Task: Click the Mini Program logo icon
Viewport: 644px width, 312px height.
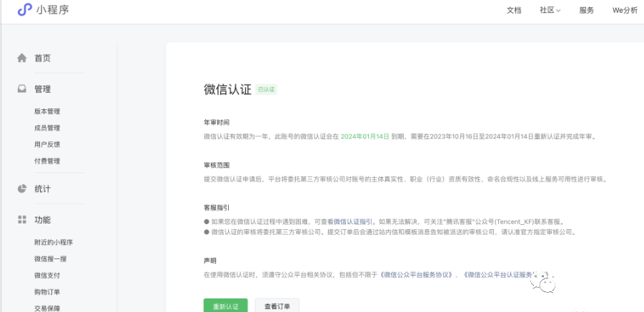Action: pyautogui.click(x=25, y=10)
